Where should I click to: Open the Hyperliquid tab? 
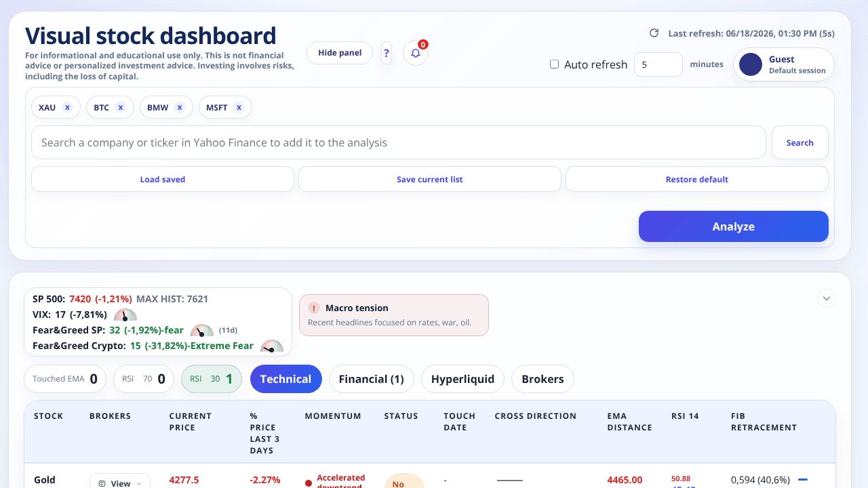pyautogui.click(x=462, y=379)
